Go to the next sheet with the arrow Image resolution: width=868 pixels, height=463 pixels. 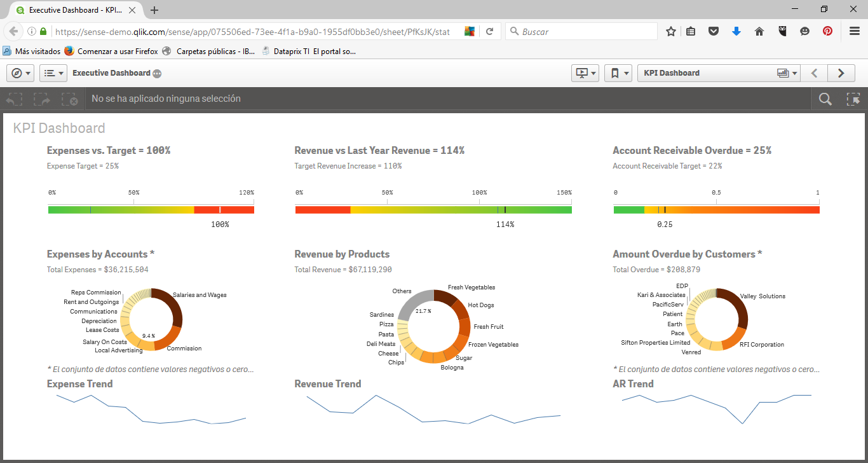[841, 73]
